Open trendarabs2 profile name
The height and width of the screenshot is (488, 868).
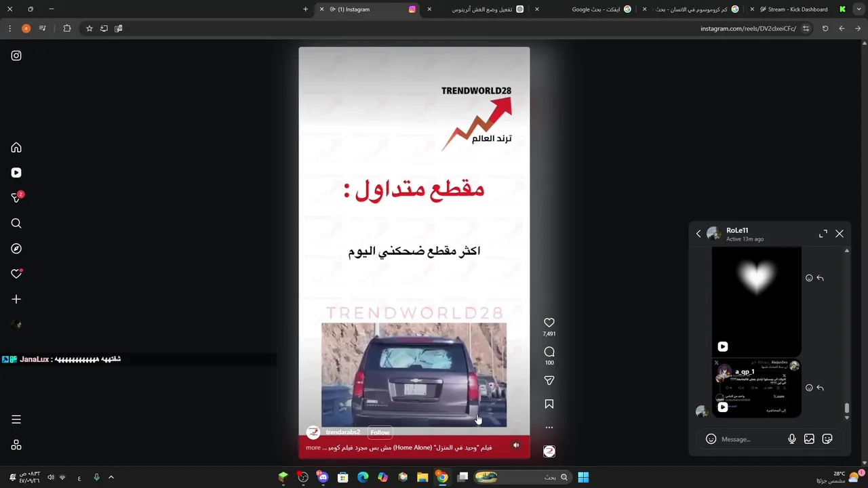pyautogui.click(x=342, y=432)
